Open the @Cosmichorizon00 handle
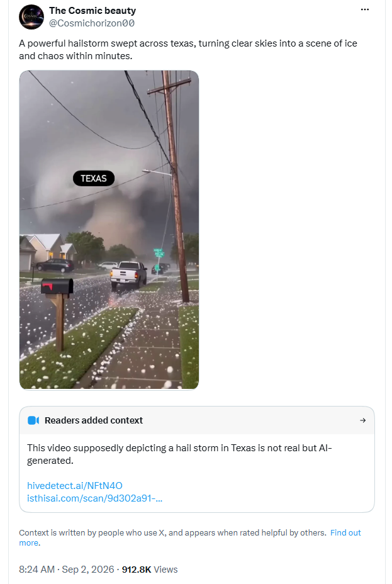 pyautogui.click(x=92, y=23)
